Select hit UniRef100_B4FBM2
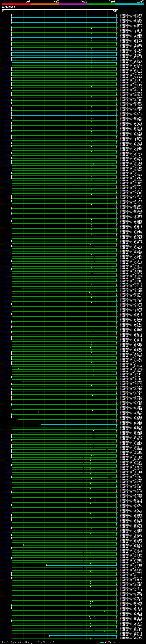The height and width of the screenshot is (644, 146). tap(131, 357)
